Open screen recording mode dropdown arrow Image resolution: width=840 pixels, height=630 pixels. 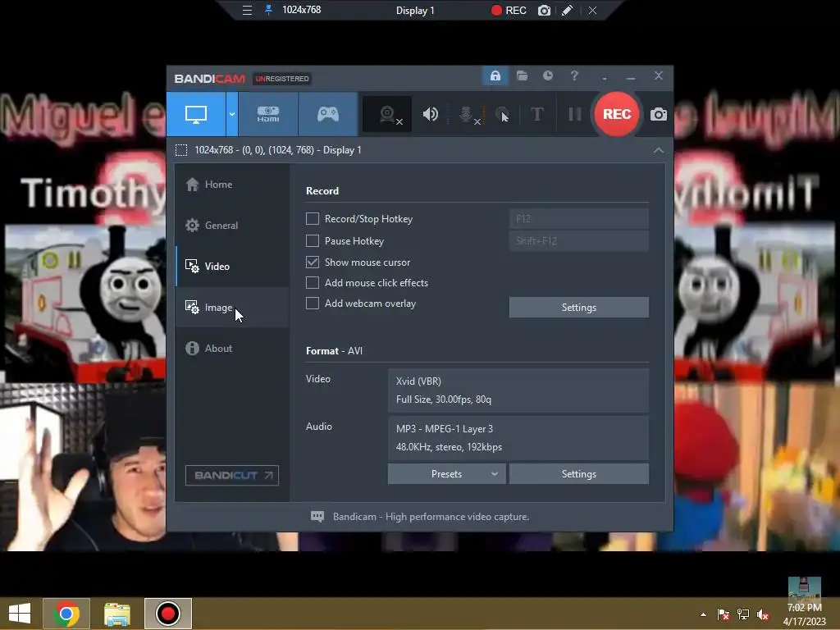pos(232,114)
